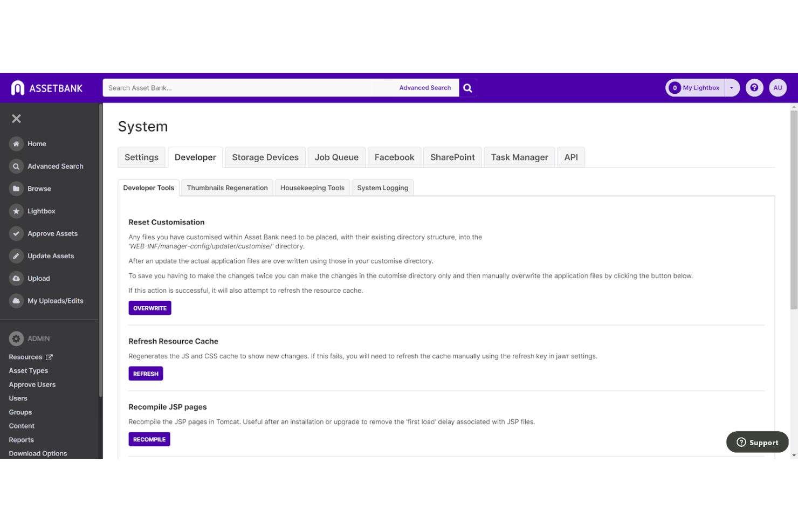Viewport: 798px width, 532px height.
Task: Open Groups in admin menu
Action: coord(20,412)
